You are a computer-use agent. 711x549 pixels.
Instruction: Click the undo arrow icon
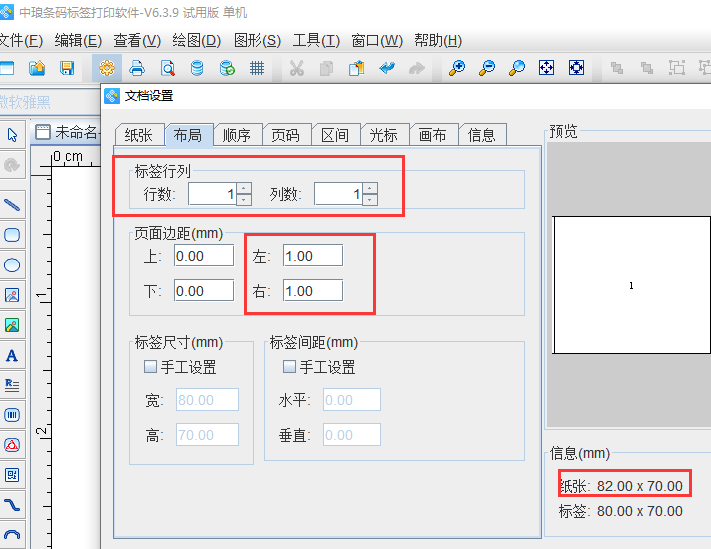point(387,68)
